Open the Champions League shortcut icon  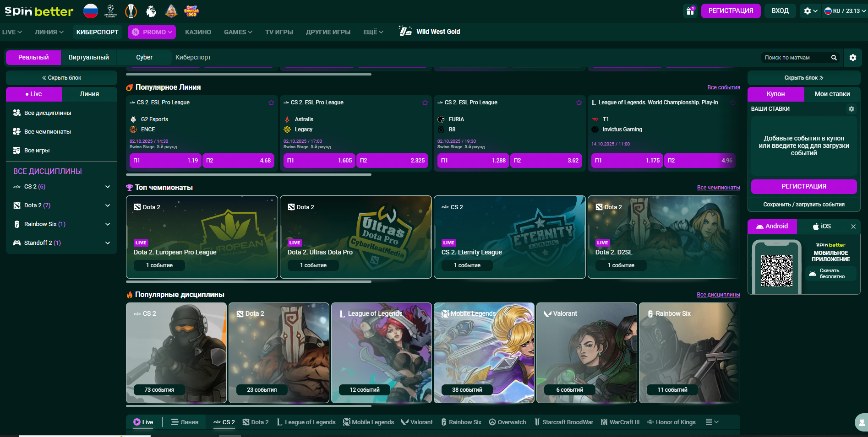tap(110, 11)
